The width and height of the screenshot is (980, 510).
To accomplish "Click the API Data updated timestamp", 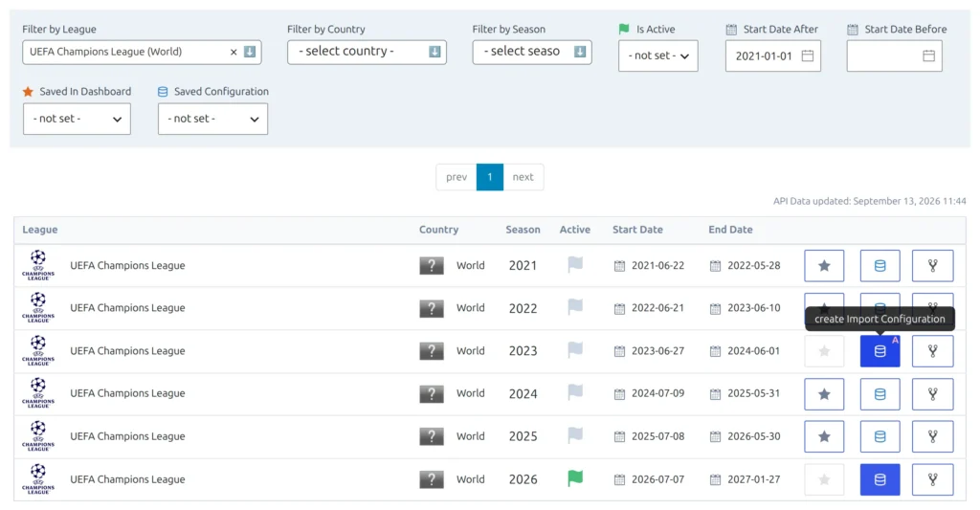I will click(869, 201).
